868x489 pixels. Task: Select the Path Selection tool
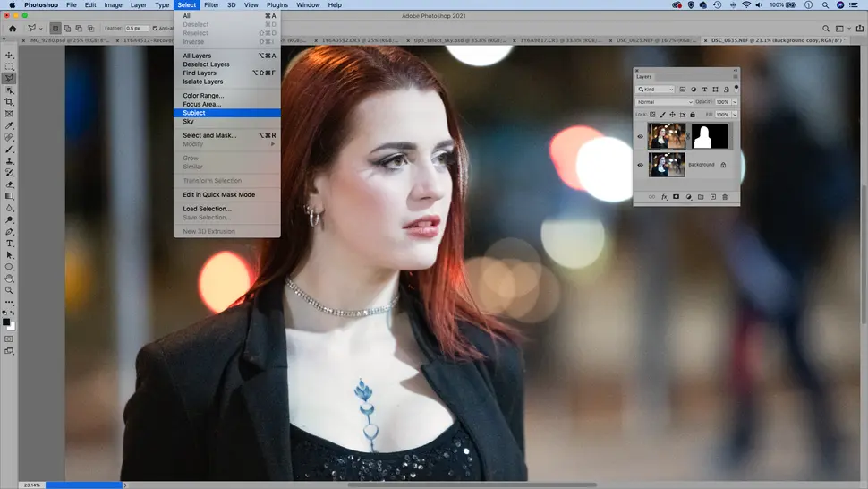pos(10,255)
